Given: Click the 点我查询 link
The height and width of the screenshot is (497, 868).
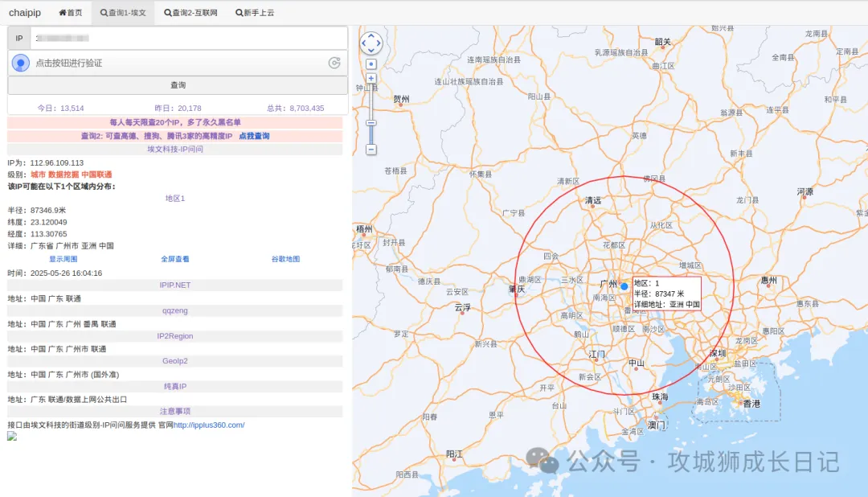Looking at the screenshot, I should (x=254, y=136).
